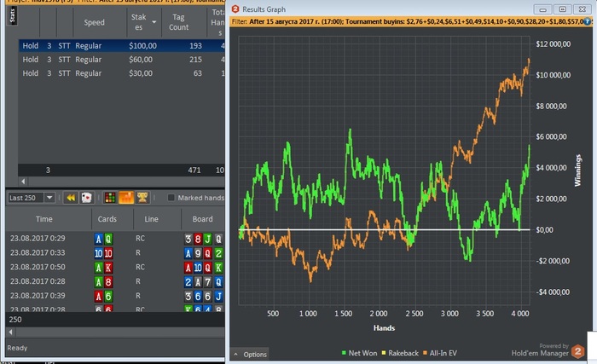Image resolution: width=597 pixels, height=364 pixels.
Task: Click the A 6 hole cards at 0:39
Action: pyautogui.click(x=103, y=296)
